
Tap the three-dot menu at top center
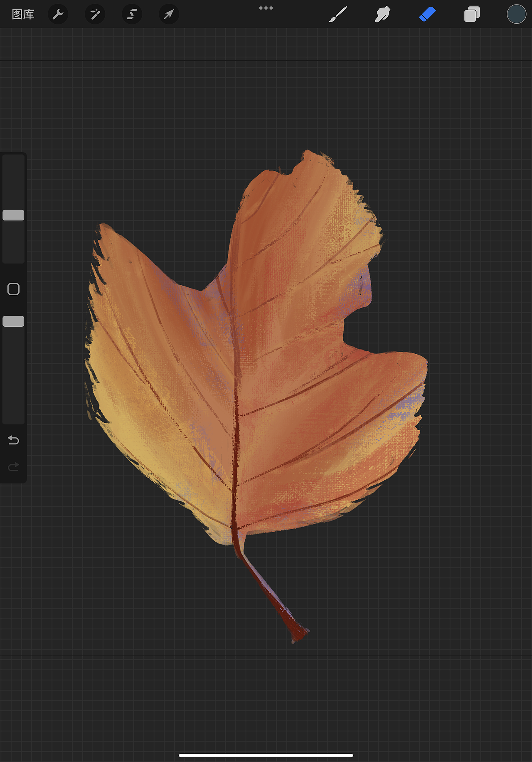click(266, 8)
